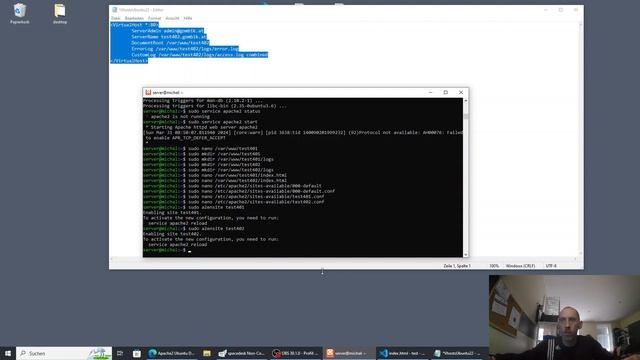Maximize the server@michal terminal window
The height and width of the screenshot is (360, 640).
click(446, 93)
